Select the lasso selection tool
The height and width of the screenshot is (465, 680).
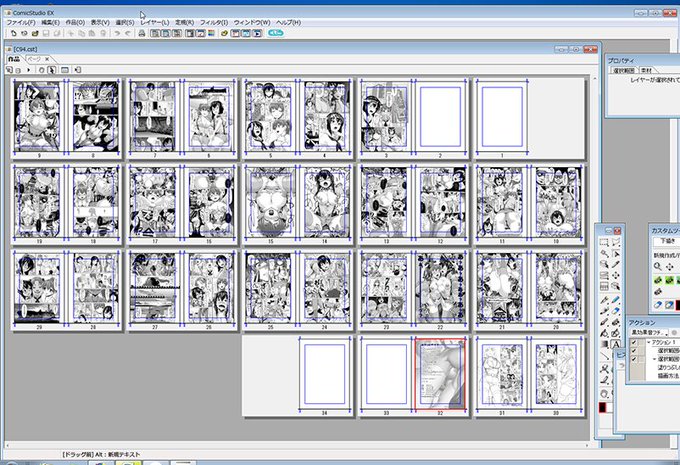coord(616,242)
